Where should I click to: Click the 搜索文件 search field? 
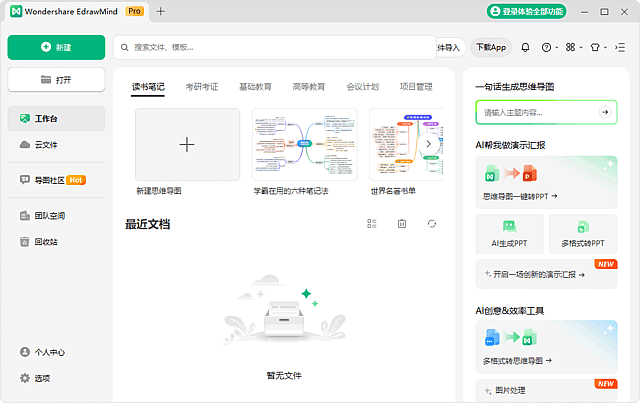[270, 47]
